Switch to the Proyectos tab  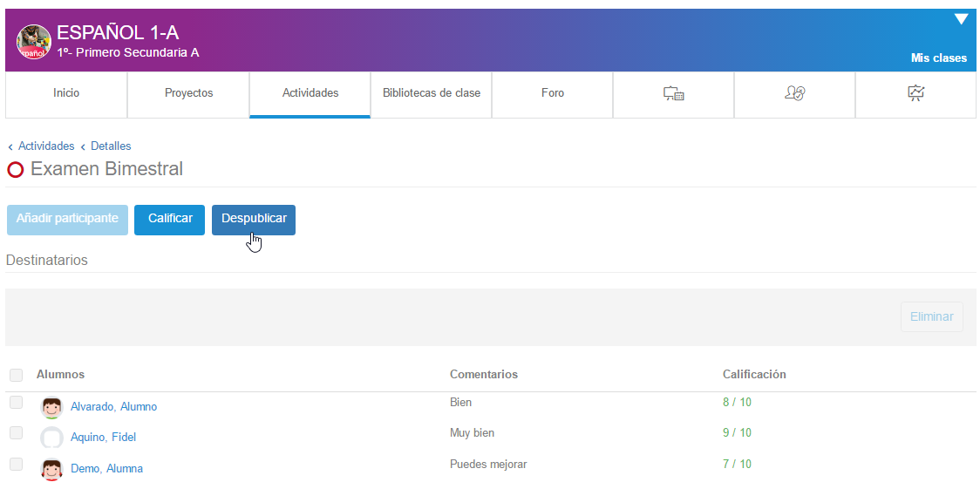pyautogui.click(x=188, y=93)
